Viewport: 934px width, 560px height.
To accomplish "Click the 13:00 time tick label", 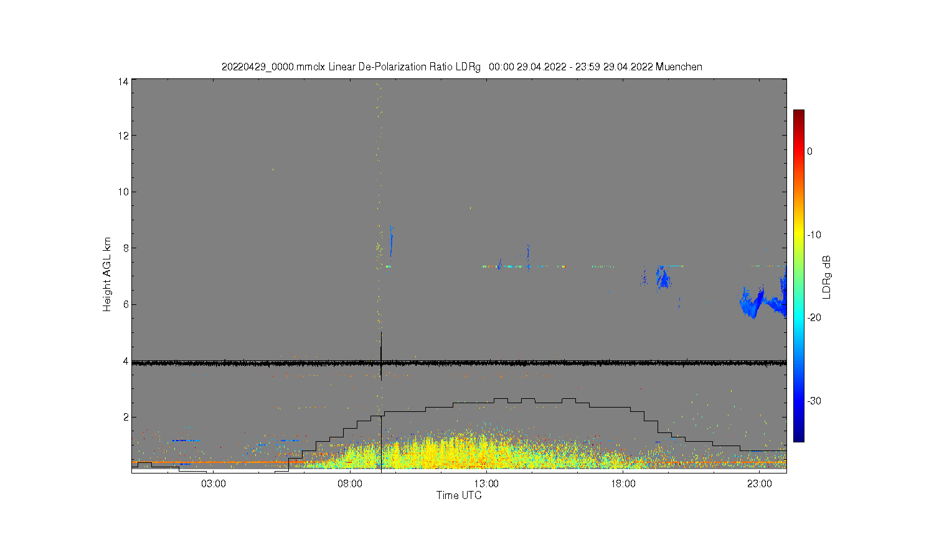I will pyautogui.click(x=486, y=483).
